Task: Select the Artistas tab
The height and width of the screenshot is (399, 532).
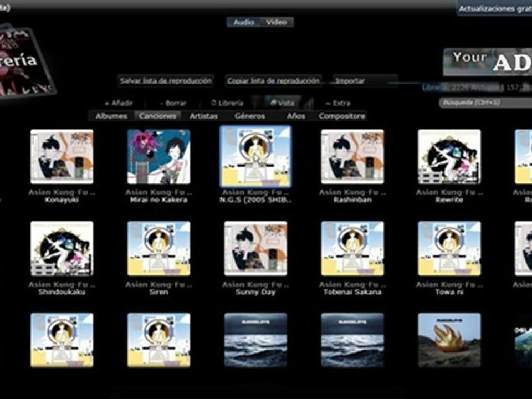Action: tap(203, 116)
